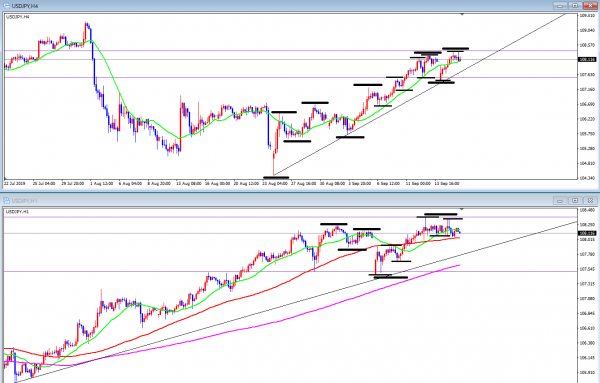
Task: Minimize the USDJPY,H1 chart window
Action: (x=560, y=200)
